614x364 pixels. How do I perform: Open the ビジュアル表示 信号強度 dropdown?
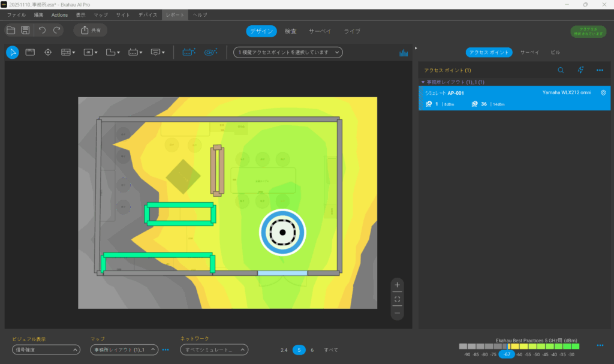click(46, 350)
